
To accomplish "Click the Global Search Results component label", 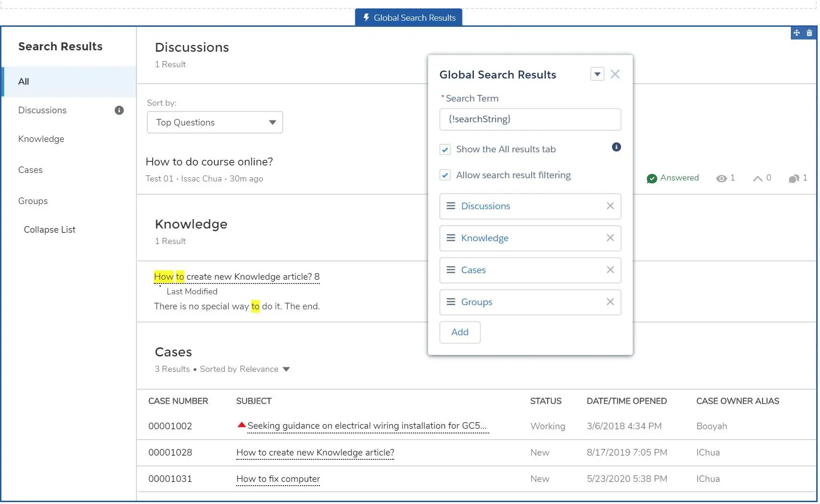I will [x=408, y=17].
